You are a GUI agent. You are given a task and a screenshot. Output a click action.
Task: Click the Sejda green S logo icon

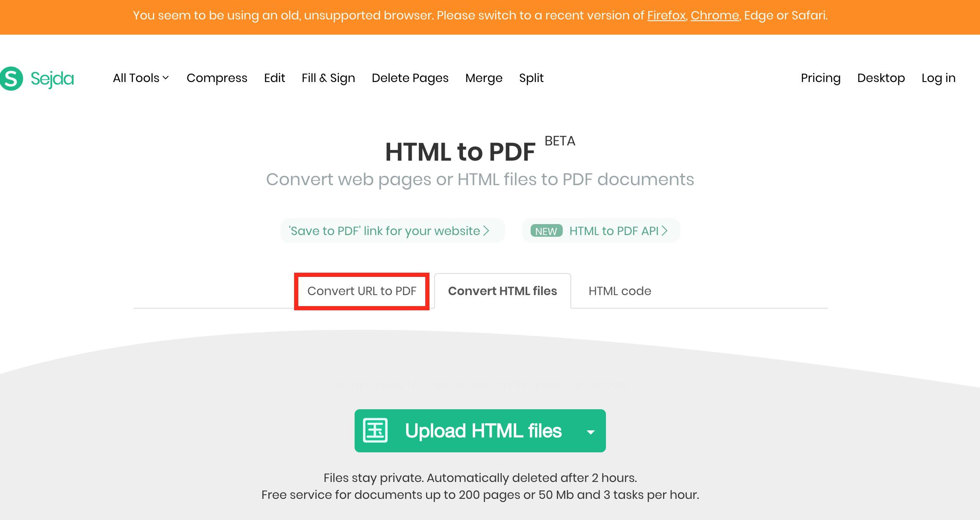[11, 79]
